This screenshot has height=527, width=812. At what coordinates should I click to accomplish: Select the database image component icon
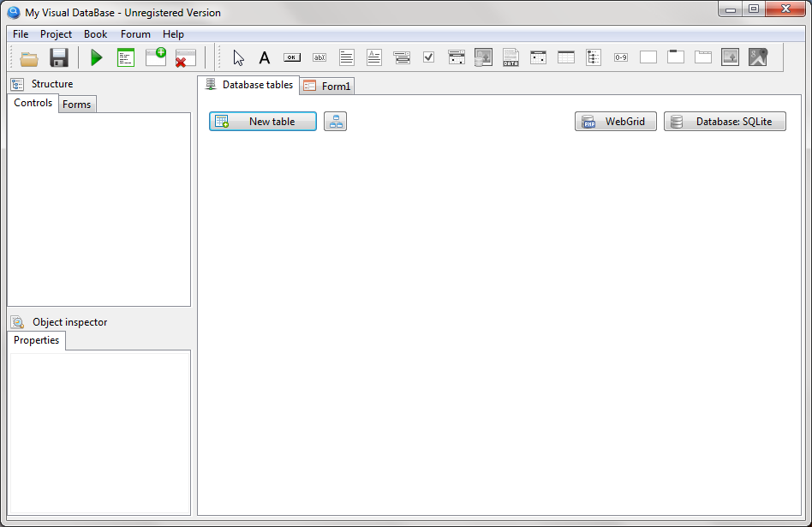(x=483, y=57)
